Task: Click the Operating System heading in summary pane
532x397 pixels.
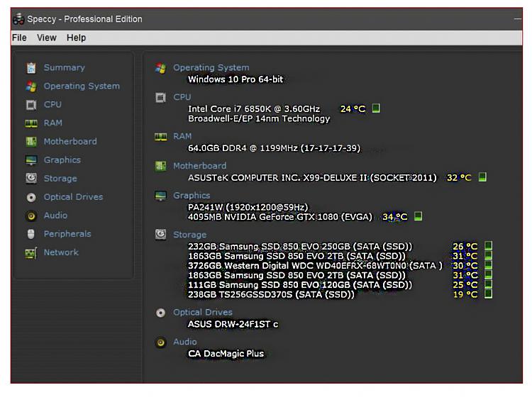Action: [x=211, y=67]
